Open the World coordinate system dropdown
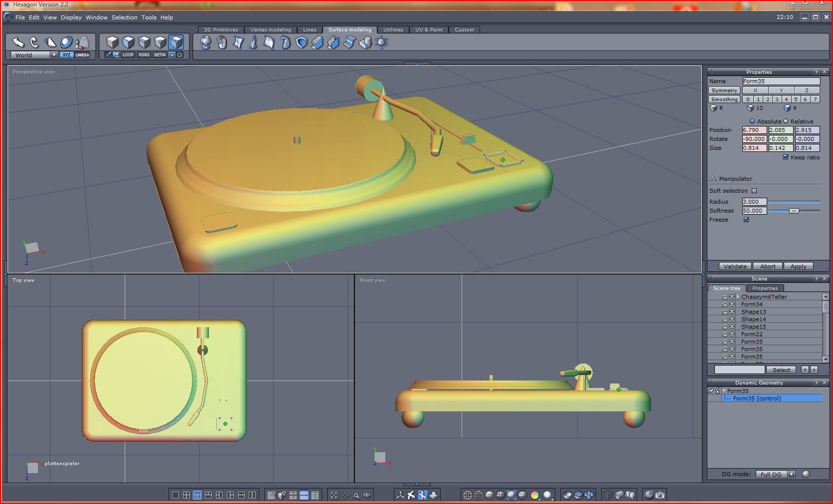 (54, 55)
